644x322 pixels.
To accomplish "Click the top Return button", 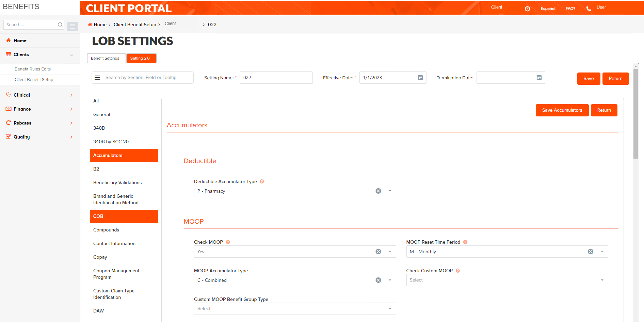I will (x=615, y=79).
